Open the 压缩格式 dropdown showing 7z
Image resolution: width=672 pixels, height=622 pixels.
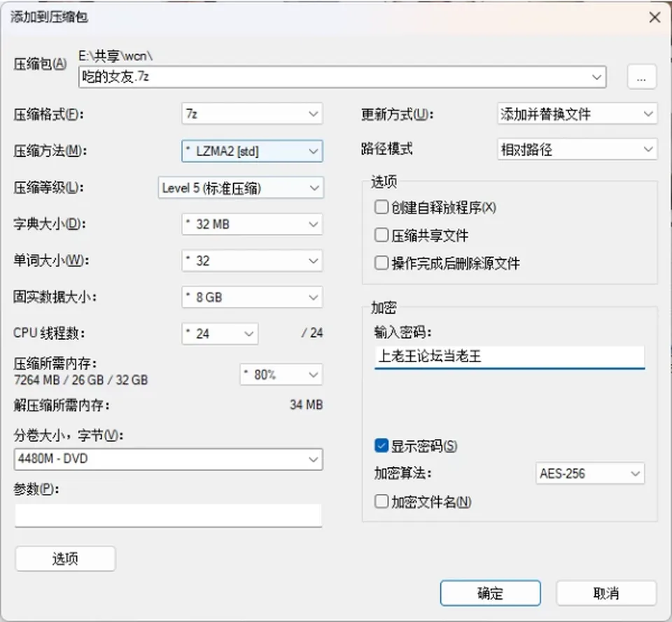[252, 114]
